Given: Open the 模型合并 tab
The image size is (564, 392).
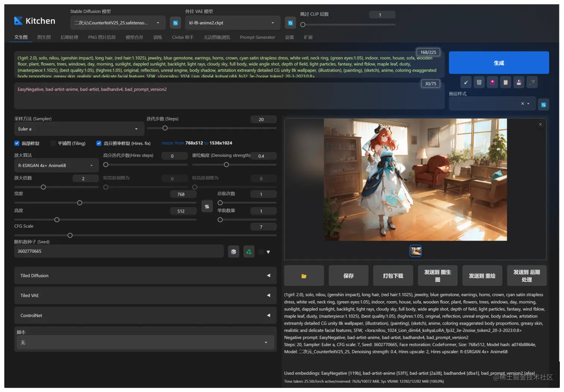Looking at the screenshot, I should click(134, 37).
